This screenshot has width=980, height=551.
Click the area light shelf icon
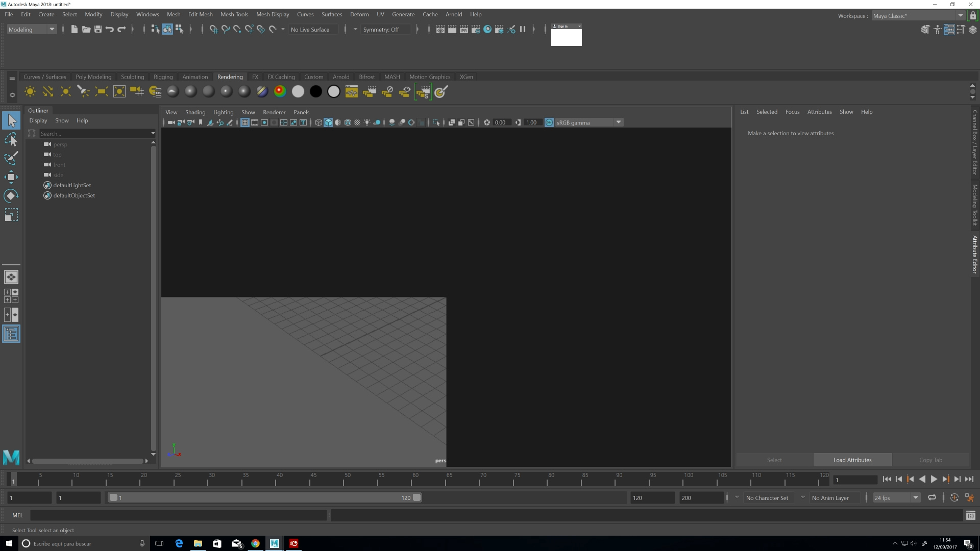coord(101,92)
